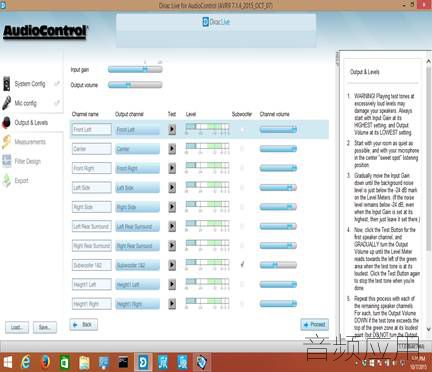Click the Proceed button

(315, 324)
